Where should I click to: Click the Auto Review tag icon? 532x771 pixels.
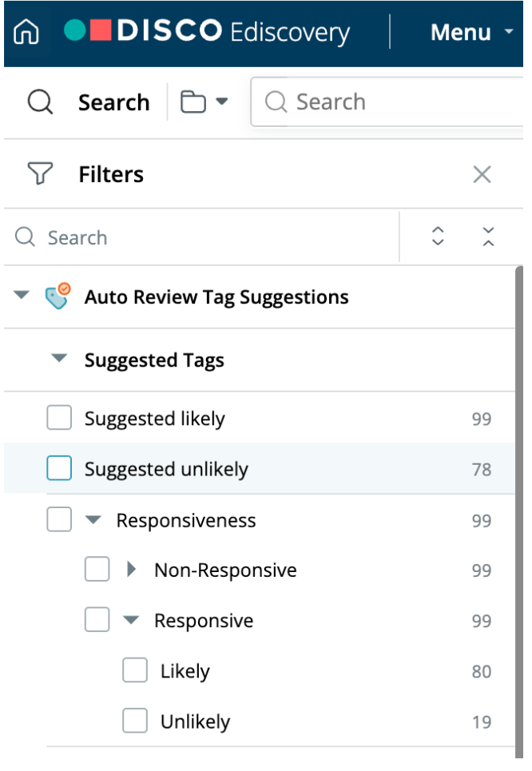pyautogui.click(x=58, y=297)
